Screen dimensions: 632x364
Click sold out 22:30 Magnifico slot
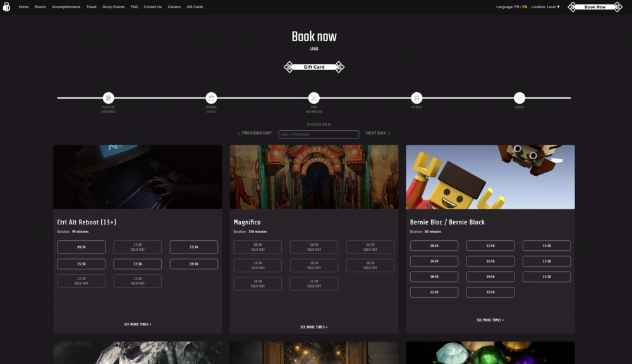point(314,283)
